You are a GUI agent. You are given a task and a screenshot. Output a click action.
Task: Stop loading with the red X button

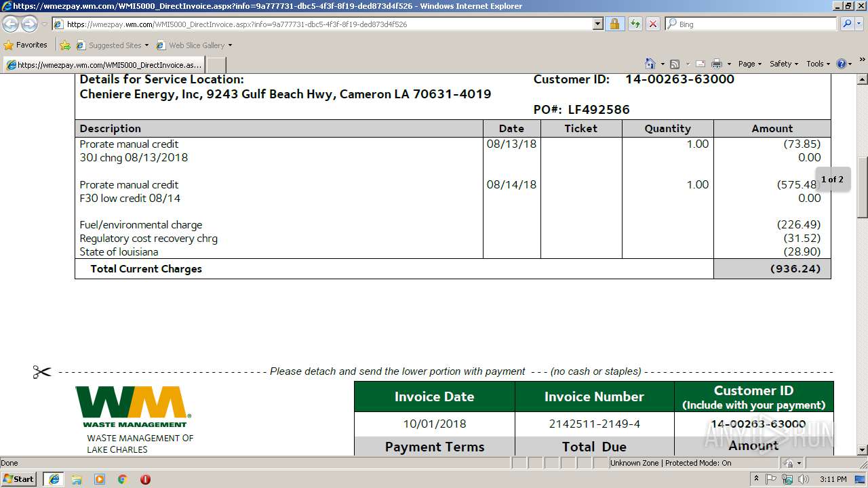click(x=652, y=24)
